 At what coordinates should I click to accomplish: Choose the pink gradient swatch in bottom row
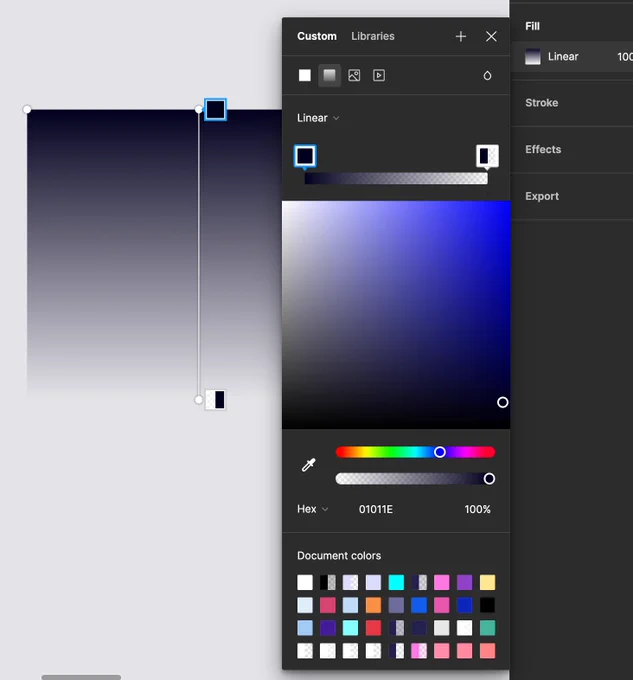(419, 651)
